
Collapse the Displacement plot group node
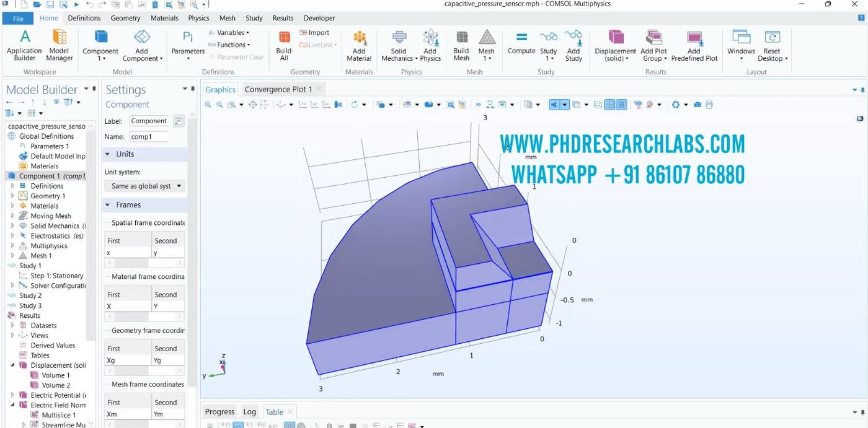[12, 365]
